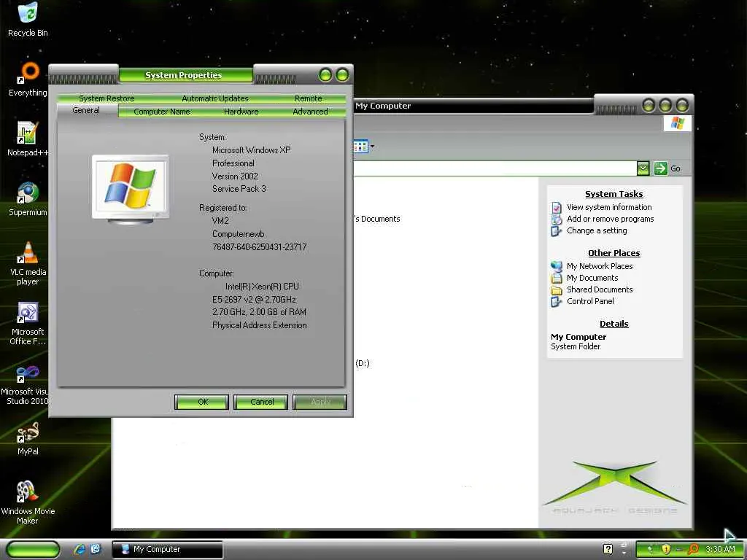Open the Control Panel link
The image size is (747, 560).
(589, 301)
